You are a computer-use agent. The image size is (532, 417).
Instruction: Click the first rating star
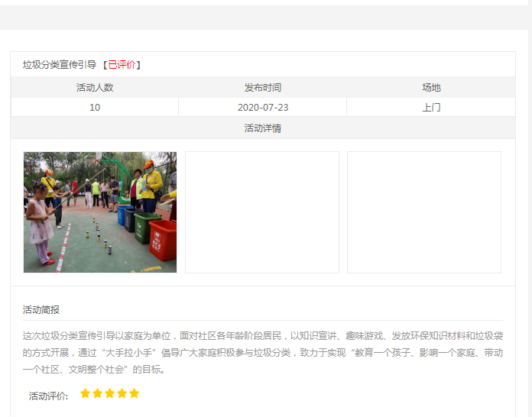pyautogui.click(x=86, y=393)
